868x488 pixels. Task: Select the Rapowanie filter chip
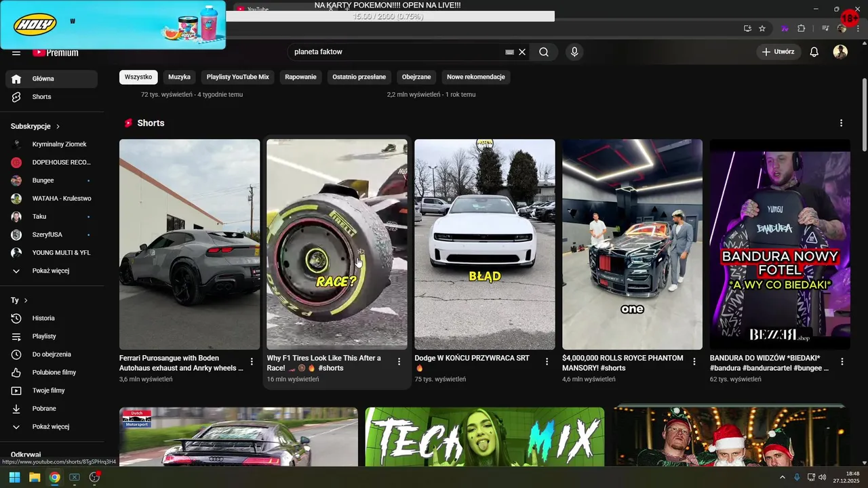pyautogui.click(x=301, y=77)
